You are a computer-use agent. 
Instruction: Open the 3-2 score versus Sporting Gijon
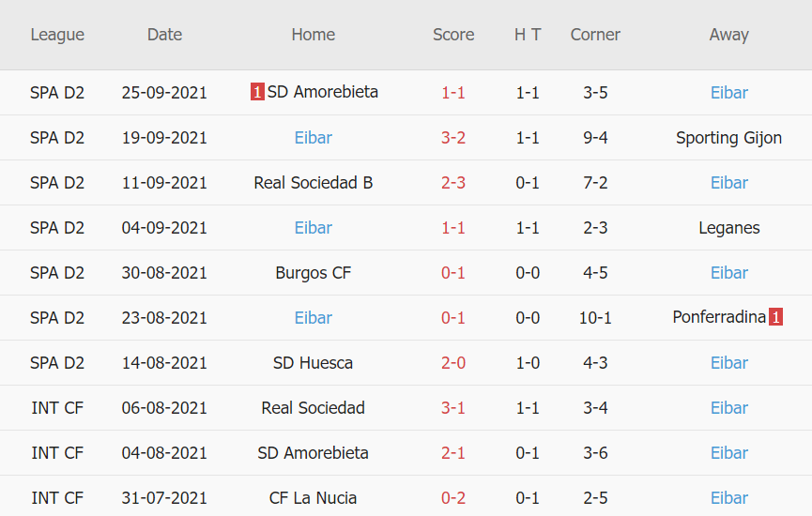tap(453, 138)
